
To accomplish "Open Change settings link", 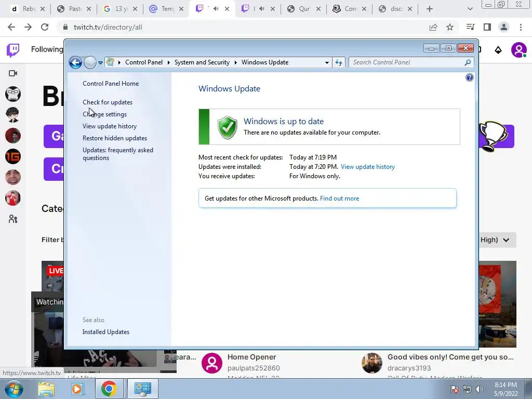I will pos(104,114).
